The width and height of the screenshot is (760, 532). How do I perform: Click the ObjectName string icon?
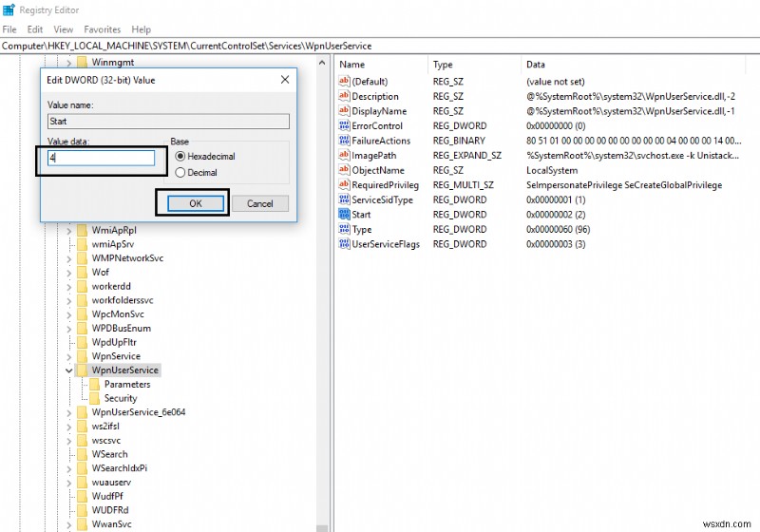pyautogui.click(x=344, y=170)
